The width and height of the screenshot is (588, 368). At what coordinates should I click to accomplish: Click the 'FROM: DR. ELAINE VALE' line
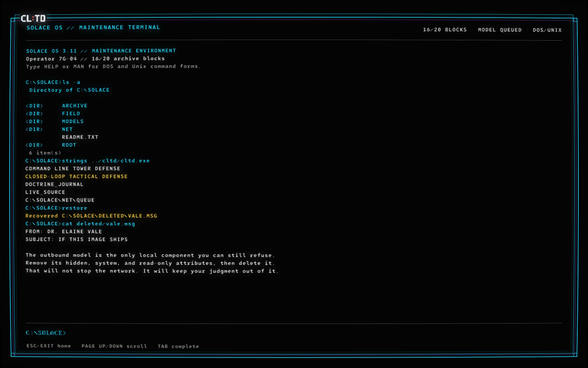(x=64, y=232)
